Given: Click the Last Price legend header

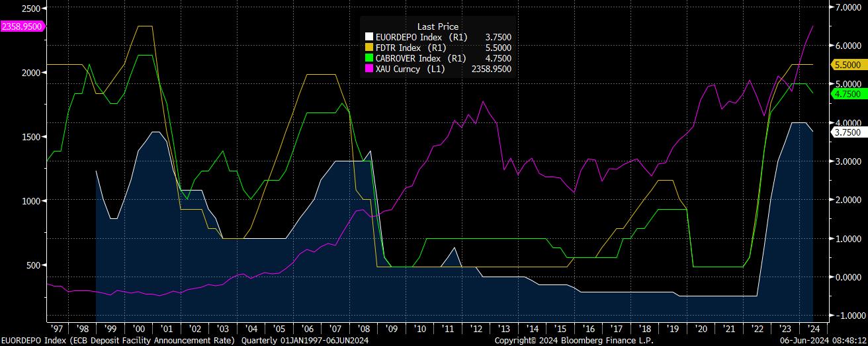Looking at the screenshot, I should 438,26.
